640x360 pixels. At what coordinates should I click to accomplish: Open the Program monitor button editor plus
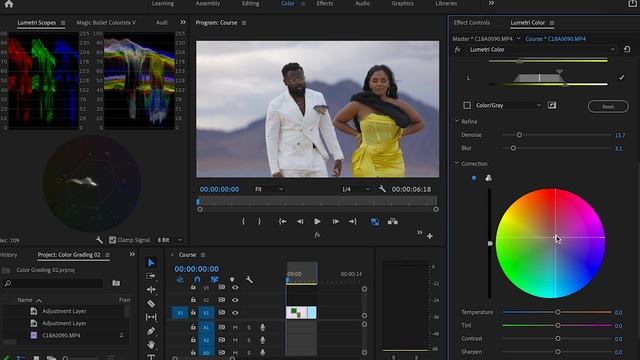[x=430, y=236]
